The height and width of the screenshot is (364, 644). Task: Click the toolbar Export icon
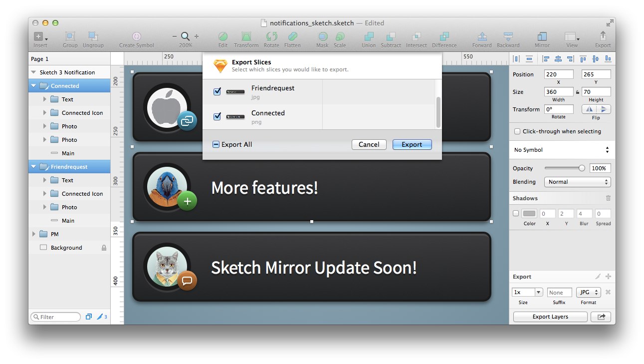pyautogui.click(x=603, y=36)
